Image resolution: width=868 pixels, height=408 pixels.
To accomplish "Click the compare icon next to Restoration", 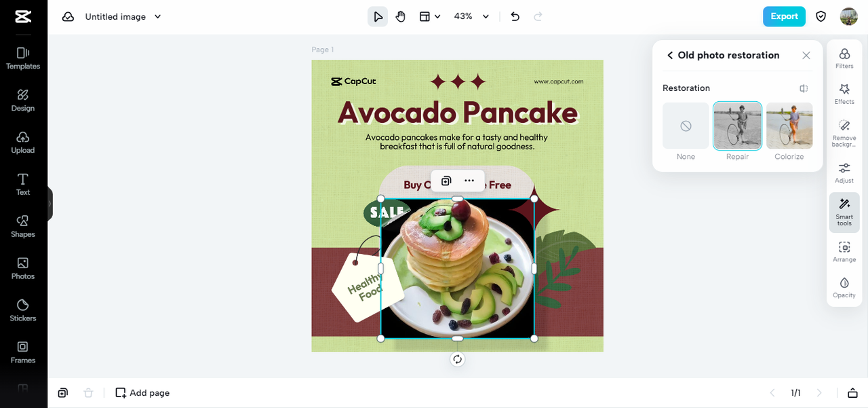I will pos(804,88).
